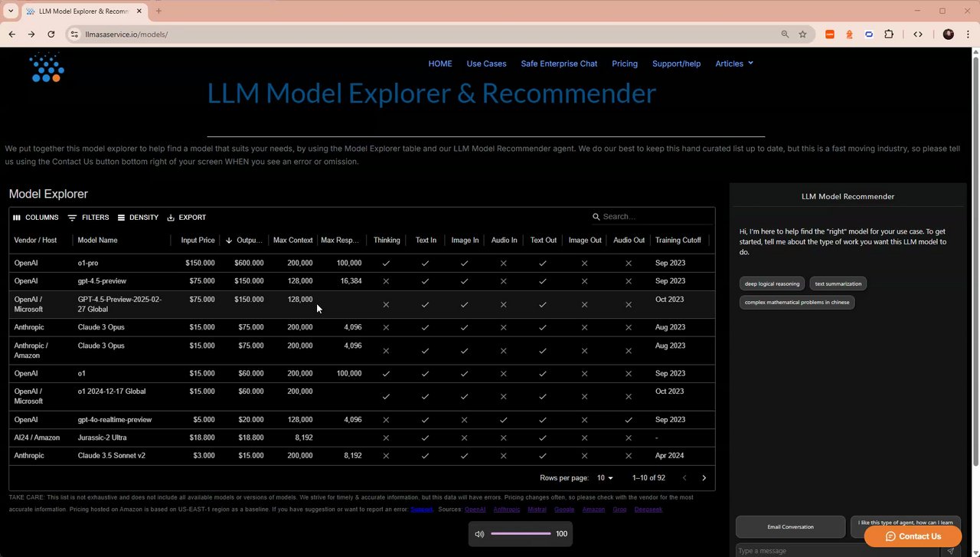Open Support/help page

pyautogui.click(x=676, y=64)
